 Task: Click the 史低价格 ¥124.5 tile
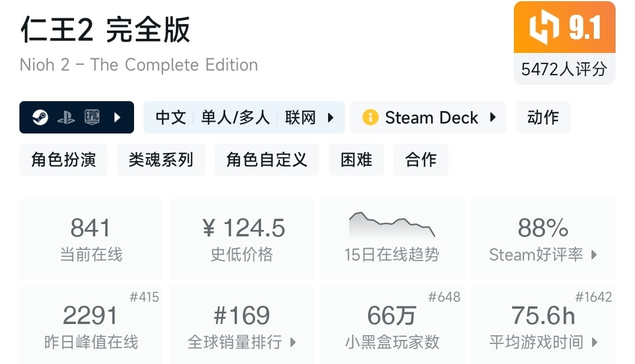point(242,239)
